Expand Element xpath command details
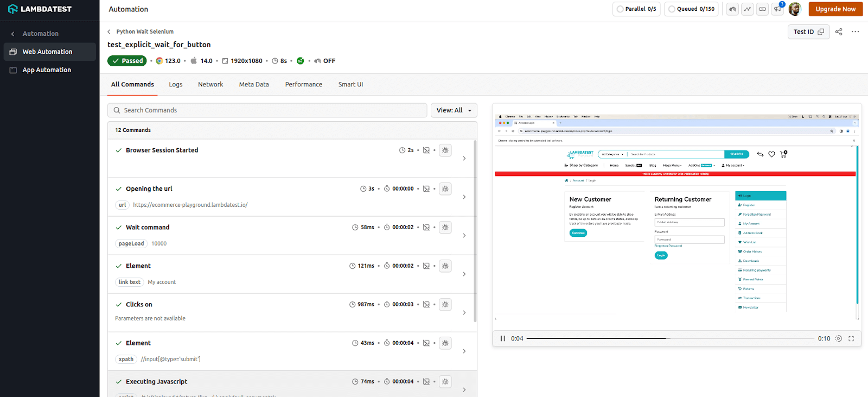This screenshot has height=397, width=868. pos(464,351)
